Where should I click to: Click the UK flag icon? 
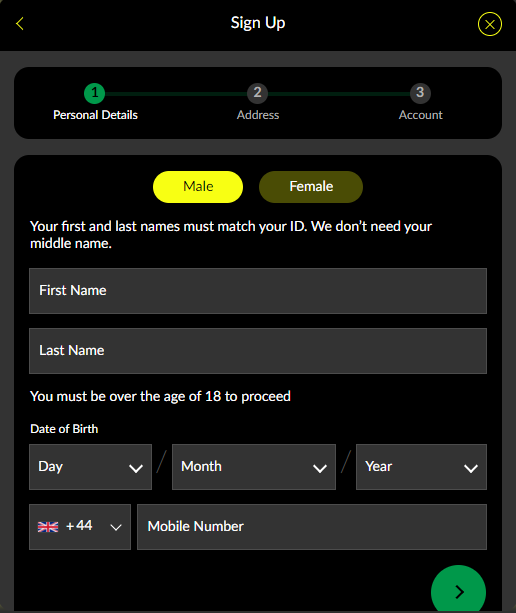click(x=48, y=527)
